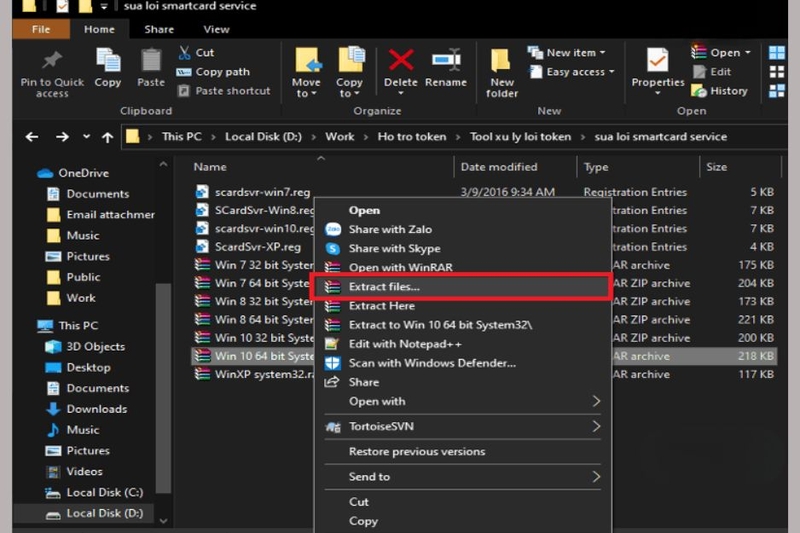Screen dimensions: 800x533
Task: Open the Copy to dropdown
Action: [349, 73]
